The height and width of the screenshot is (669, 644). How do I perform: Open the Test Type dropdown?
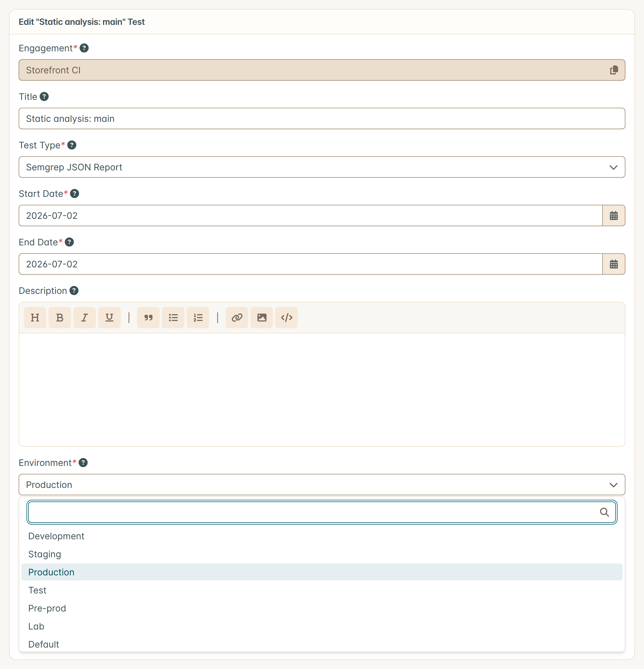[322, 167]
